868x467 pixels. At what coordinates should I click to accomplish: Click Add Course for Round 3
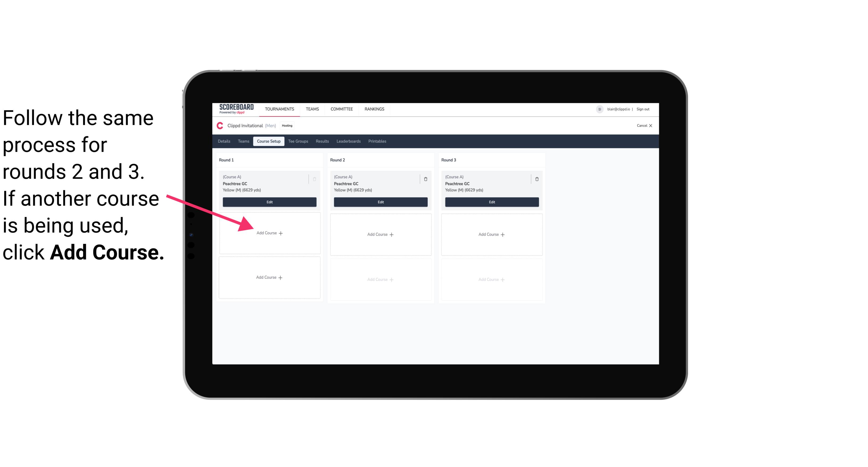coord(491,234)
